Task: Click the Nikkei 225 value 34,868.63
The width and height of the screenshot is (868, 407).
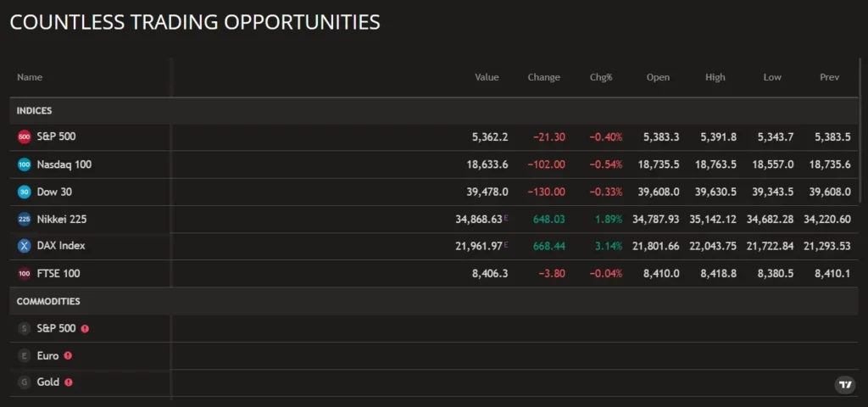Action: click(479, 219)
